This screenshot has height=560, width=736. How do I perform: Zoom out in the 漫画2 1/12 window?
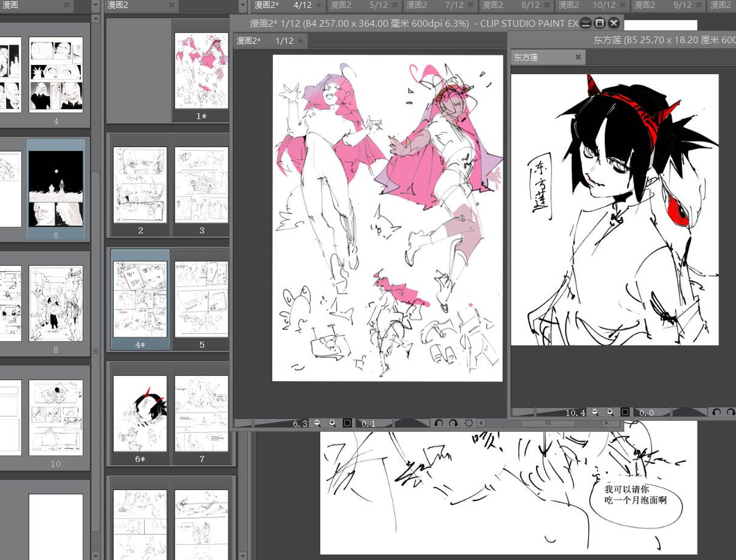317,423
